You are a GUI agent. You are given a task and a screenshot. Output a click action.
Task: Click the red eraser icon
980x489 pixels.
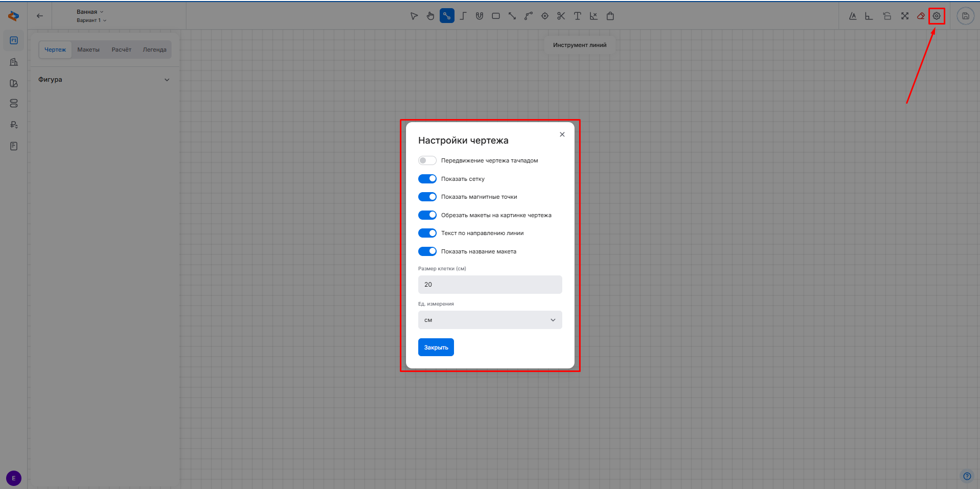coord(921,16)
